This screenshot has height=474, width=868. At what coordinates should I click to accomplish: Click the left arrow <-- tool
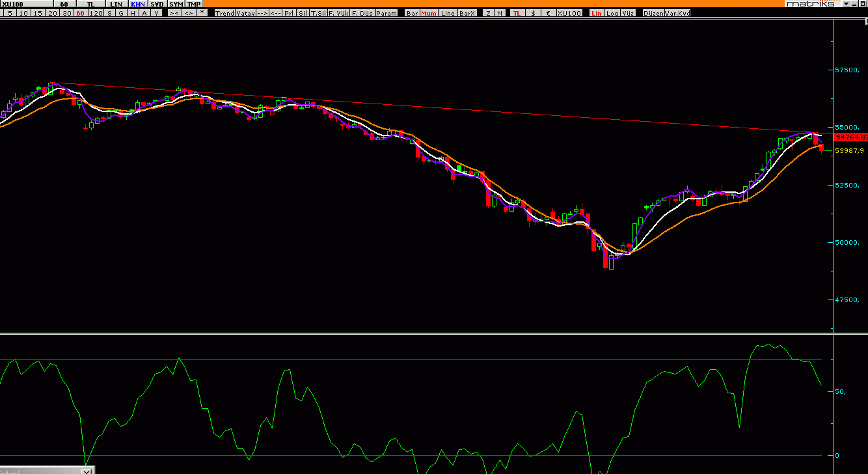[x=275, y=13]
